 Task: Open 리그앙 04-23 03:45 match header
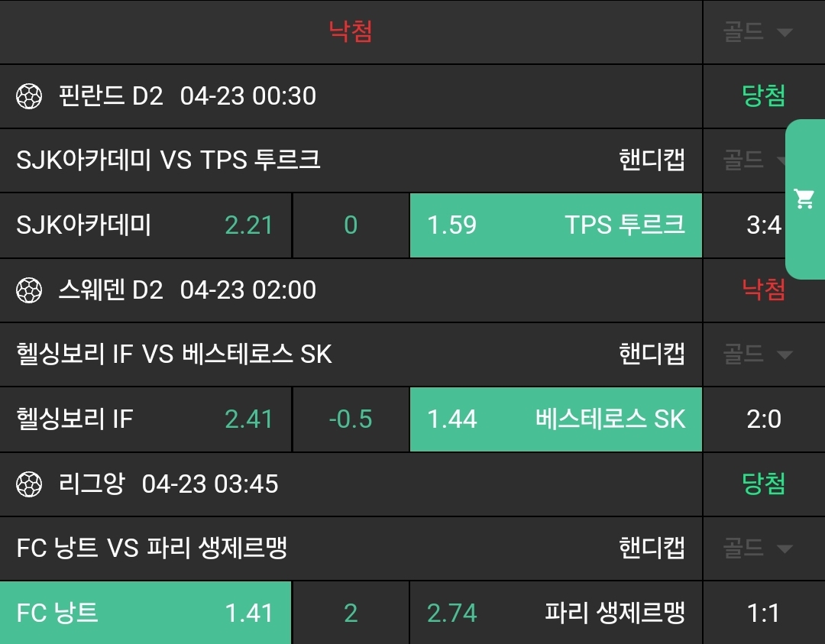pyautogui.click(x=168, y=484)
